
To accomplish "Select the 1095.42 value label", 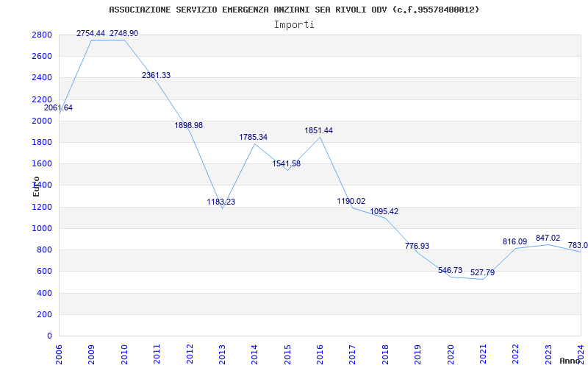I will pos(384,212).
